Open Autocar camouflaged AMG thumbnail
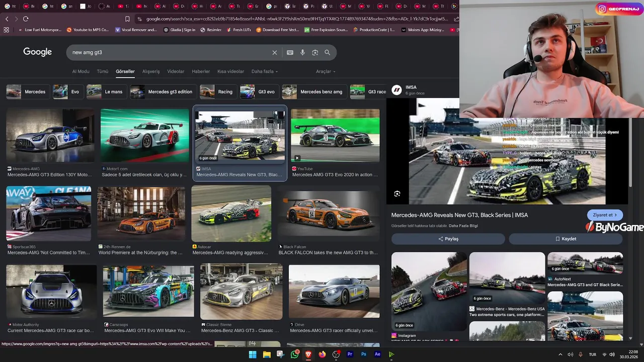This screenshot has width=644, height=362. [x=231, y=214]
